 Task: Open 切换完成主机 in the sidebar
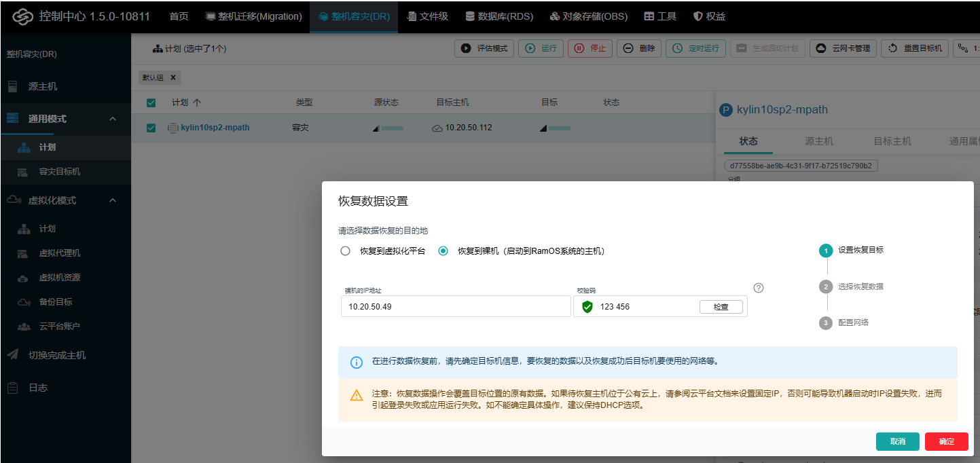click(57, 355)
